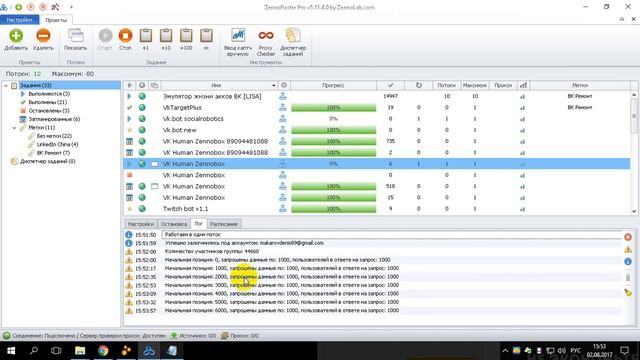Click the orange Стоп button
The height and width of the screenshot is (360, 640).
tap(125, 40)
